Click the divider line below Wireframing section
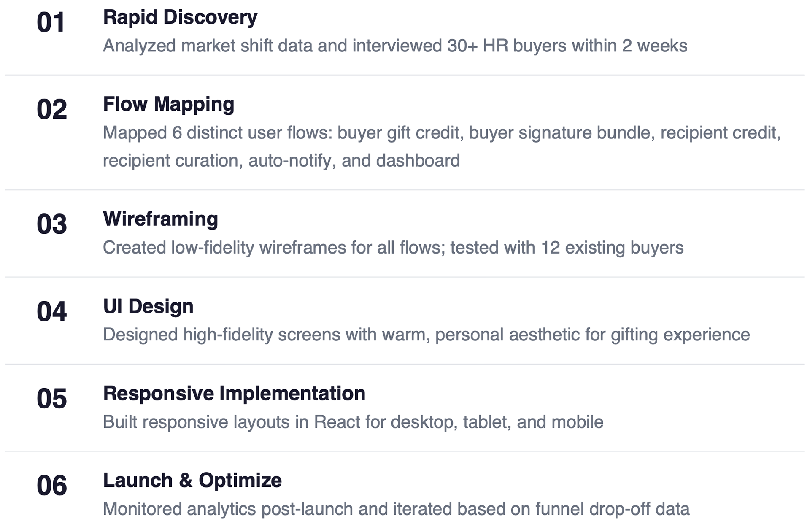This screenshot has height=532, width=810. (x=404, y=277)
